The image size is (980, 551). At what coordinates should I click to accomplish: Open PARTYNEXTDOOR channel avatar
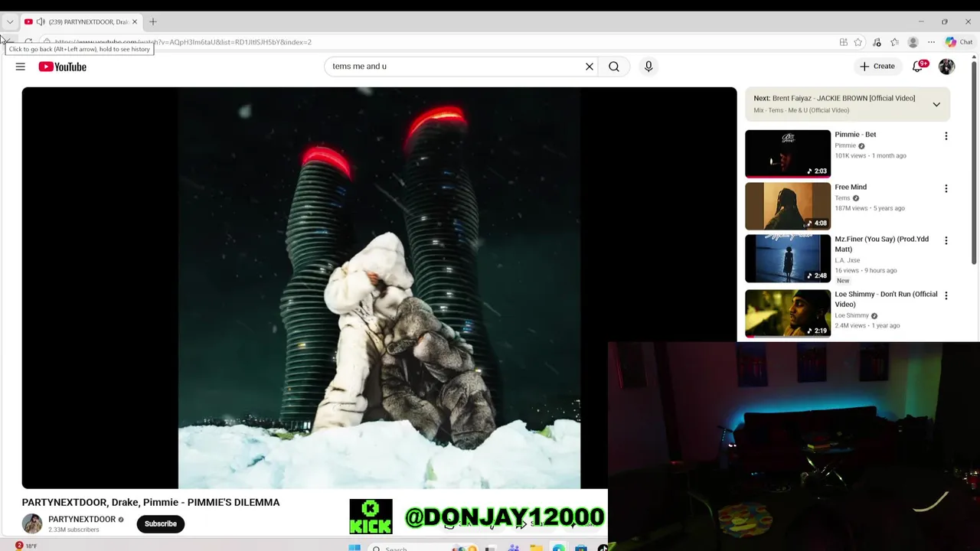pyautogui.click(x=32, y=523)
